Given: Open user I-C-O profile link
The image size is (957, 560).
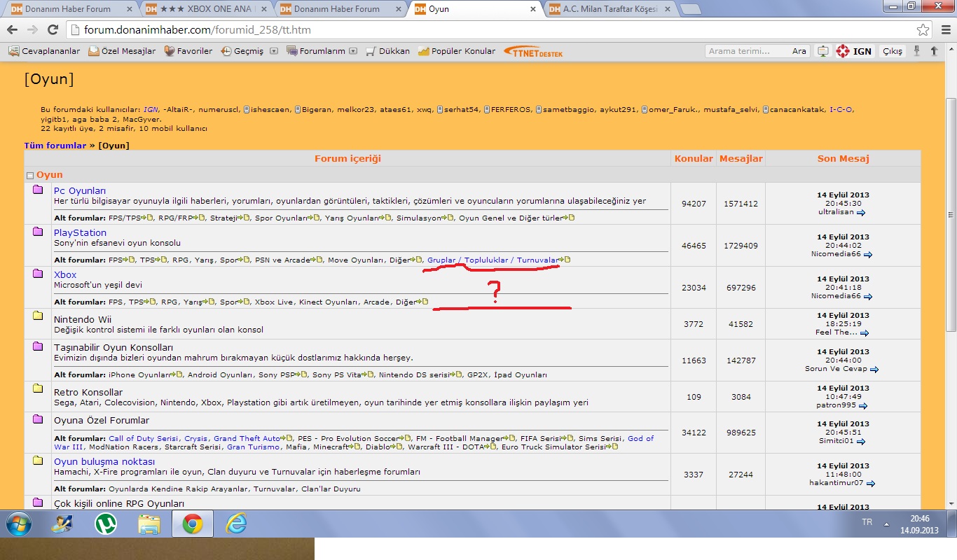Looking at the screenshot, I should [x=841, y=110].
